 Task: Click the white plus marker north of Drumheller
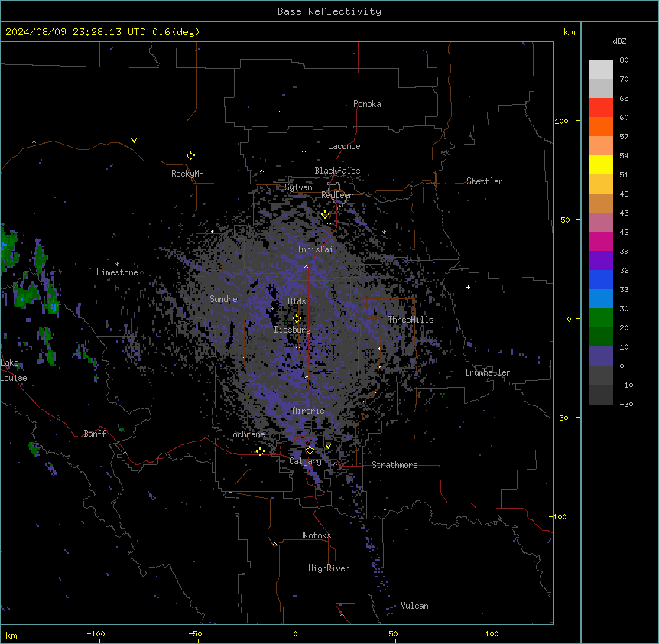click(468, 287)
